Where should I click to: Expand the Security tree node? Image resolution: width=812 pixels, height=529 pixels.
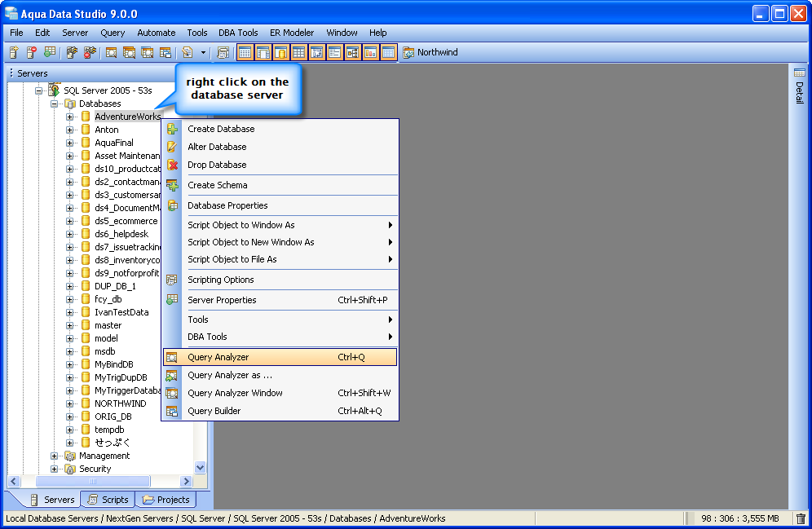click(x=54, y=469)
